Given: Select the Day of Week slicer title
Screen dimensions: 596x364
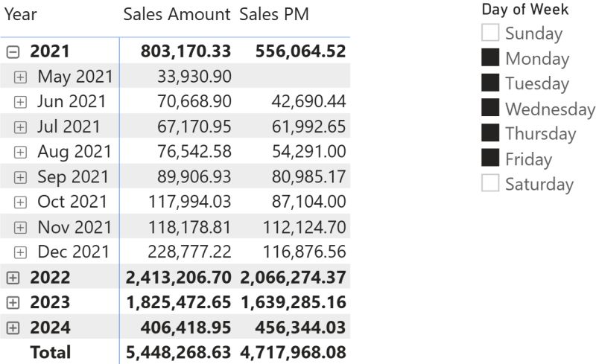Looking at the screenshot, I should pyautogui.click(x=524, y=9).
